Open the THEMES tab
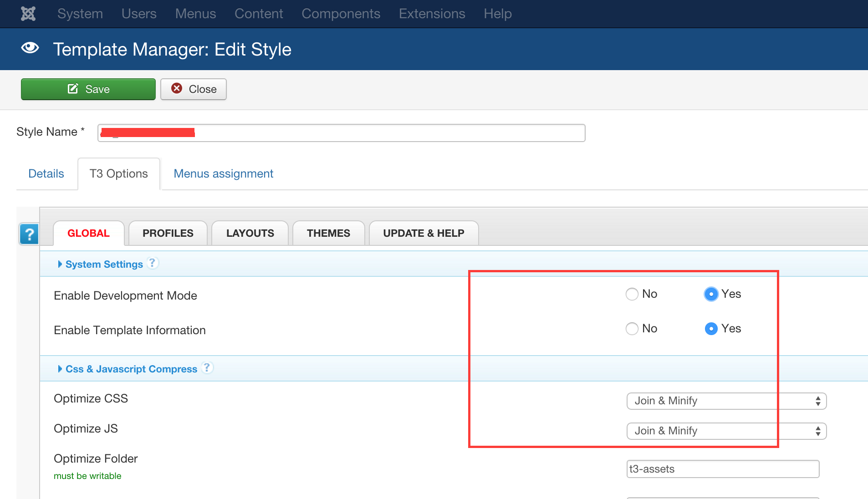The width and height of the screenshot is (868, 499). click(x=328, y=233)
